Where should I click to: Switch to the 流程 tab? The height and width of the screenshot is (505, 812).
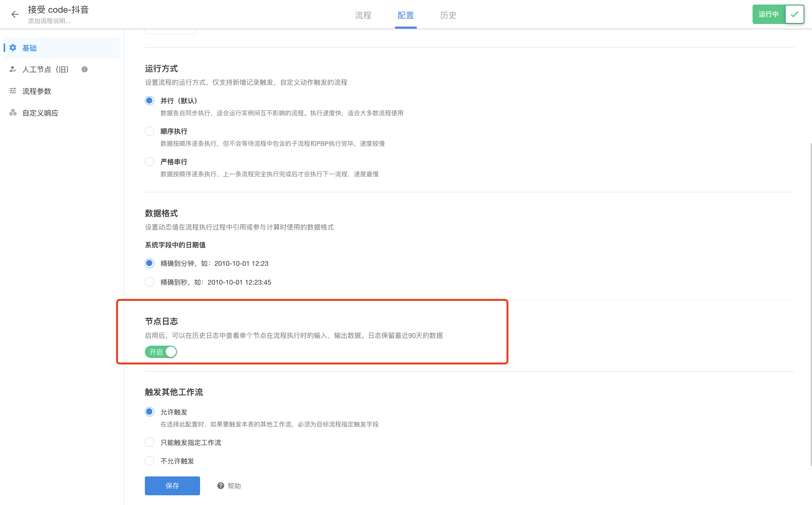pyautogui.click(x=363, y=15)
